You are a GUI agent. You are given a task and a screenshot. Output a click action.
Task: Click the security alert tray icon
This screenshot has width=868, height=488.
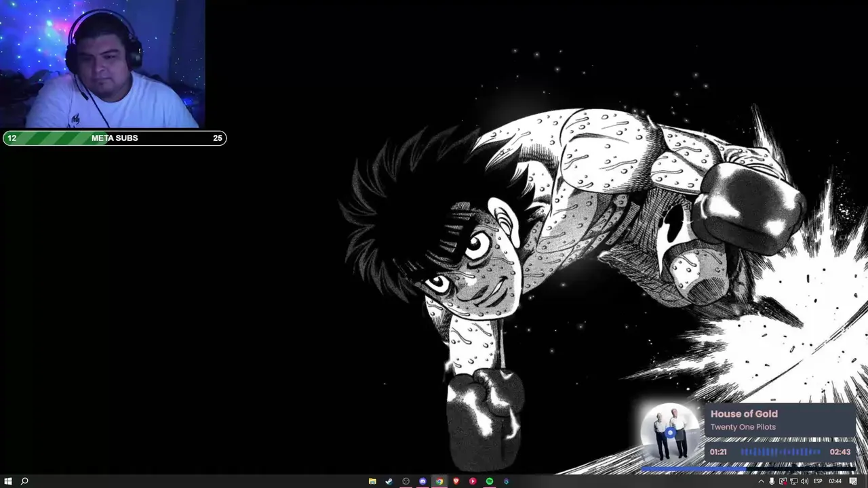pos(783,481)
